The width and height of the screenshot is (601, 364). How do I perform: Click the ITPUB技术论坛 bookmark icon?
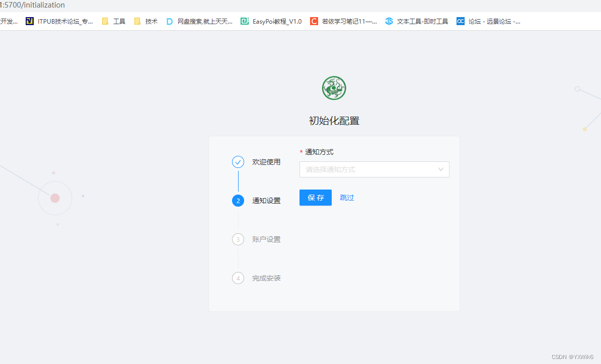29,21
